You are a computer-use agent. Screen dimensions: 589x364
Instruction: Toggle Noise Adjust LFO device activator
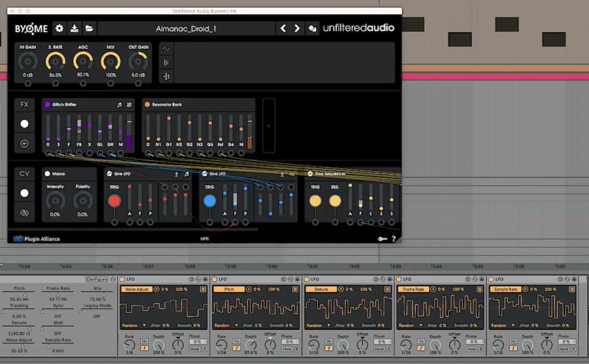tap(122, 279)
